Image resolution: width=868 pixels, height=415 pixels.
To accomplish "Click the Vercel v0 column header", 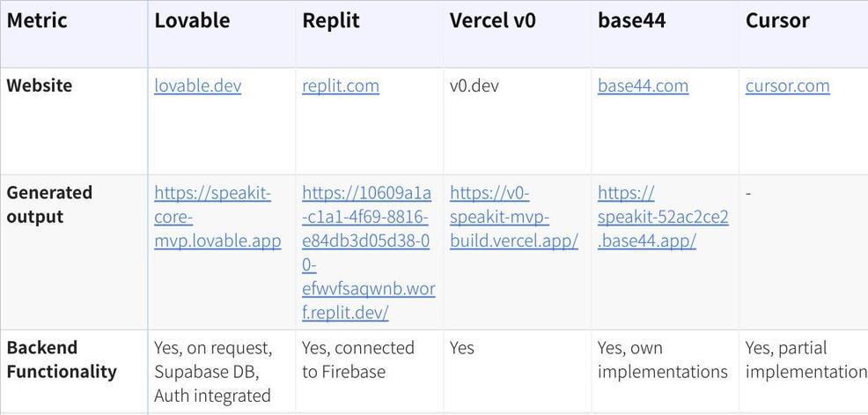I will coord(492,21).
